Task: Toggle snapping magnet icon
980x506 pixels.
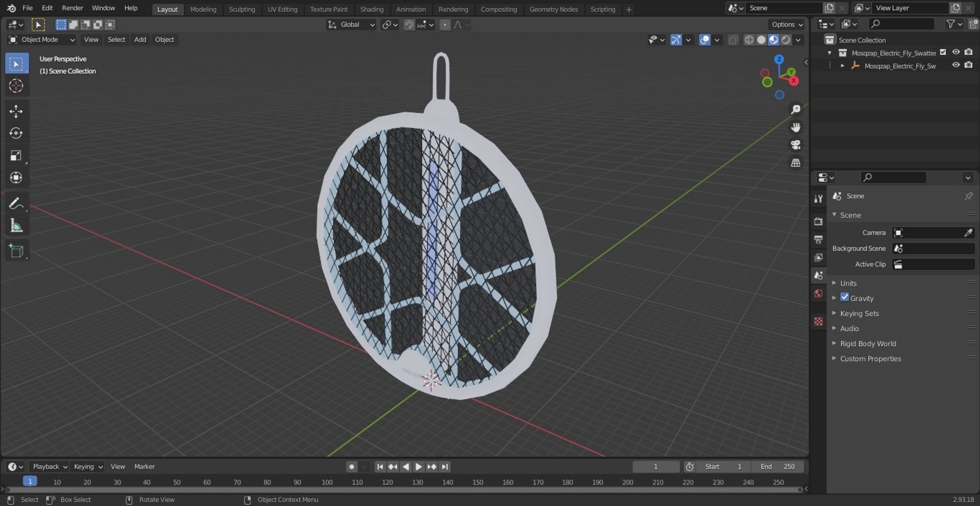Action: pos(409,25)
